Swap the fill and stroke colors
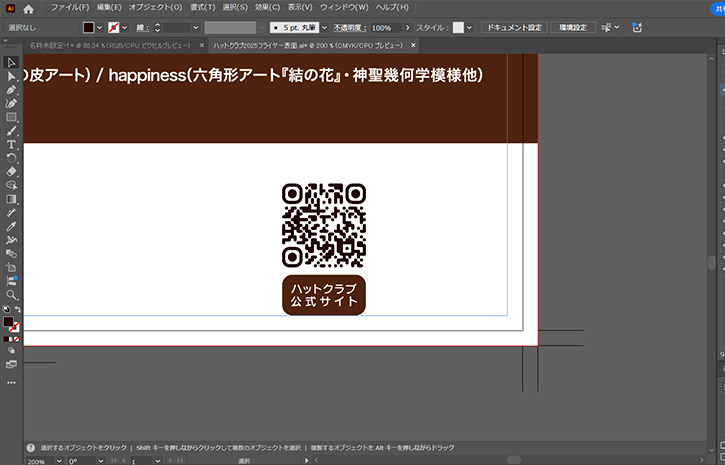Screen dimensions: 725x465 [x=17, y=310]
